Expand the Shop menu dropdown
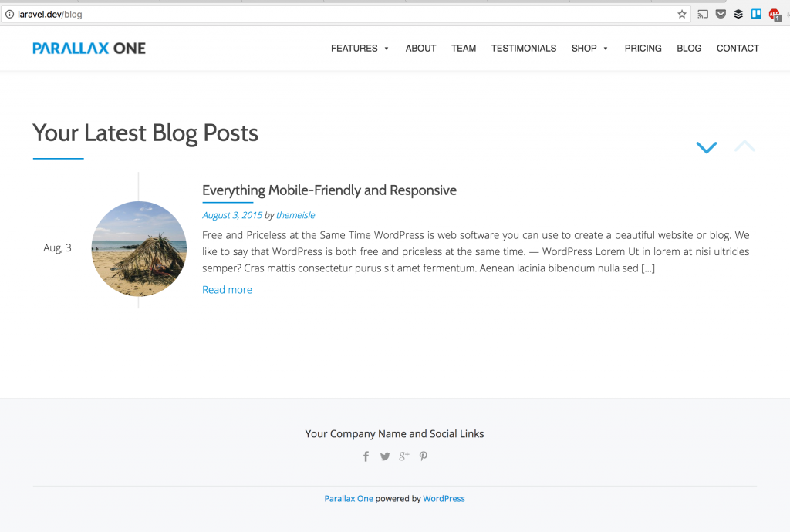The width and height of the screenshot is (790, 532). pyautogui.click(x=589, y=49)
